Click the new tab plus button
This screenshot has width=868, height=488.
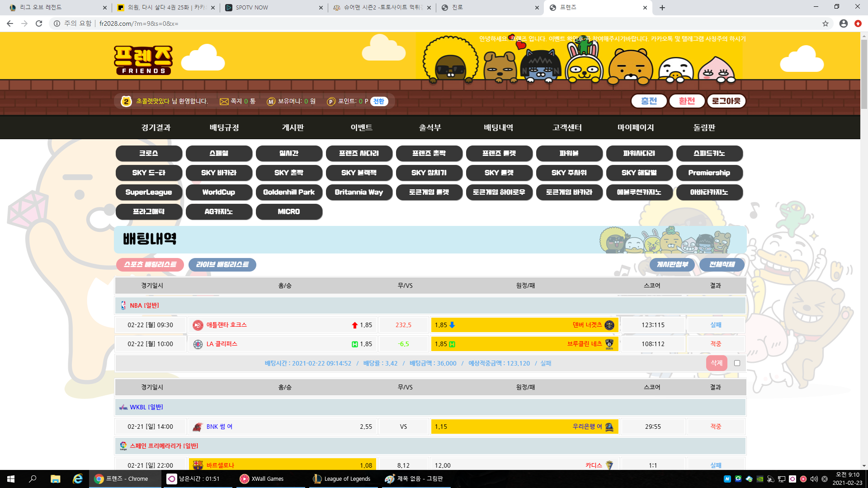[662, 8]
